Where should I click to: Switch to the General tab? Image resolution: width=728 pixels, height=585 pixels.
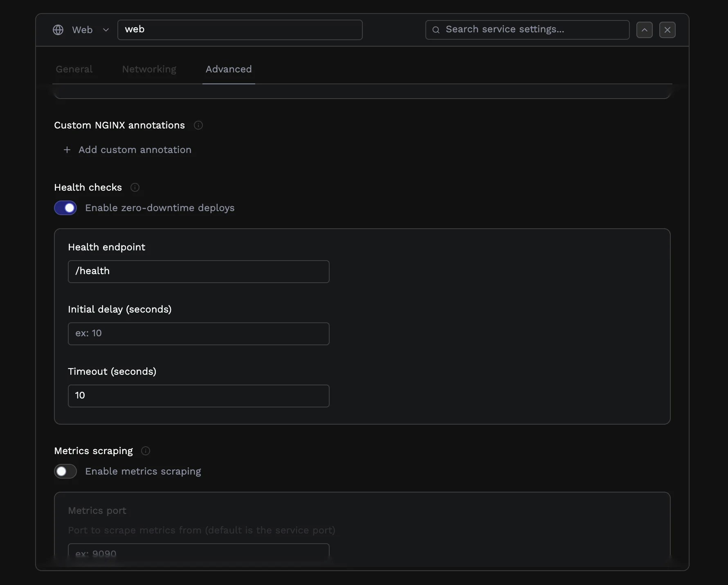(74, 69)
